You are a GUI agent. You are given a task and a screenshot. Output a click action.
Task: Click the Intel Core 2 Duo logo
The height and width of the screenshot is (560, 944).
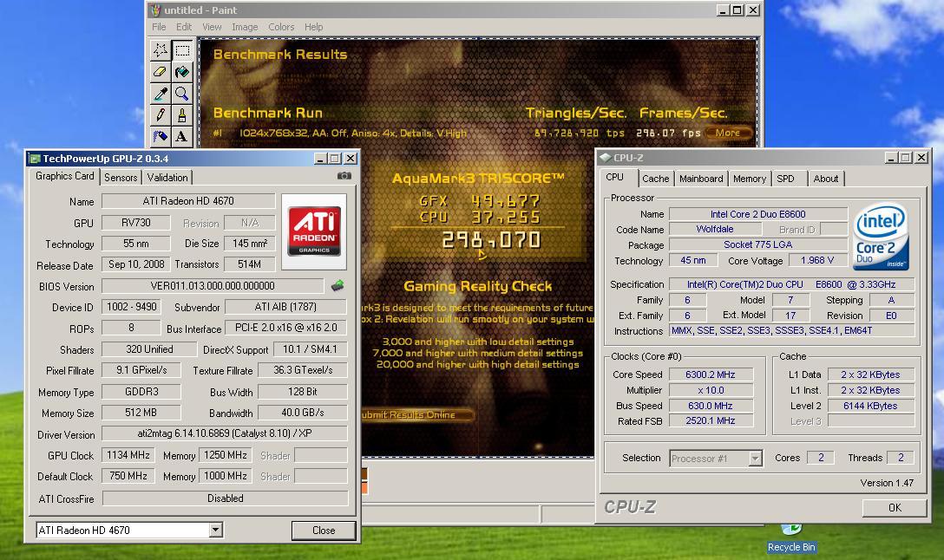coord(882,237)
